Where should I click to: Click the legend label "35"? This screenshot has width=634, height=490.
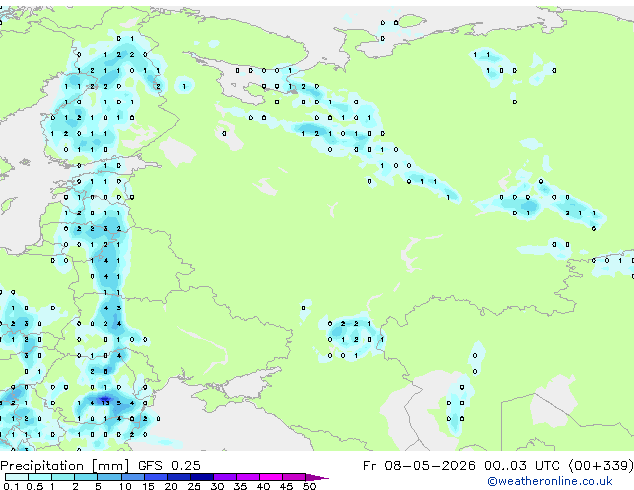click(x=240, y=486)
